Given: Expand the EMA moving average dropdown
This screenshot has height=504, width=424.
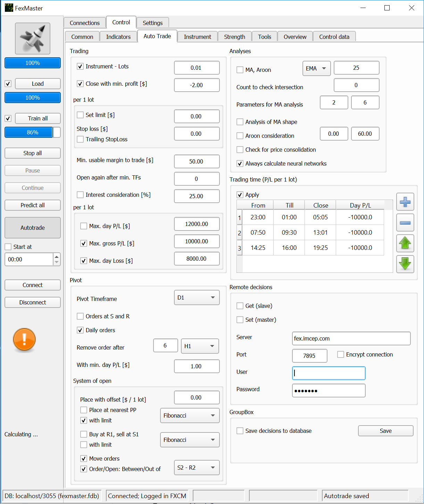Looking at the screenshot, I should pos(316,68).
